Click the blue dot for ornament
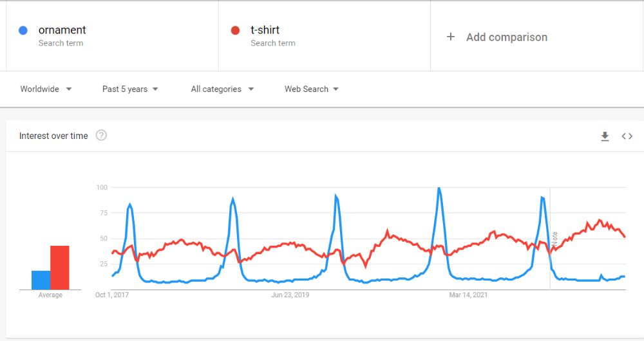Viewport: 644px width, 341px height. pos(23,30)
